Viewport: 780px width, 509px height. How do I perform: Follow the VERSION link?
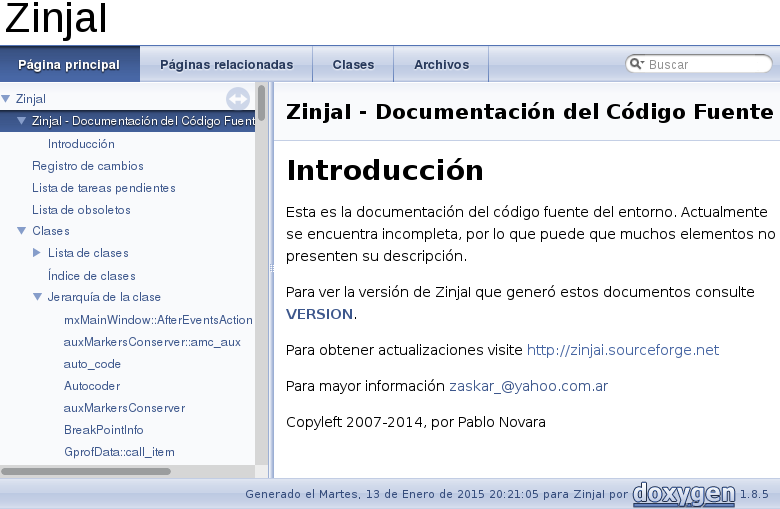pyautogui.click(x=319, y=314)
